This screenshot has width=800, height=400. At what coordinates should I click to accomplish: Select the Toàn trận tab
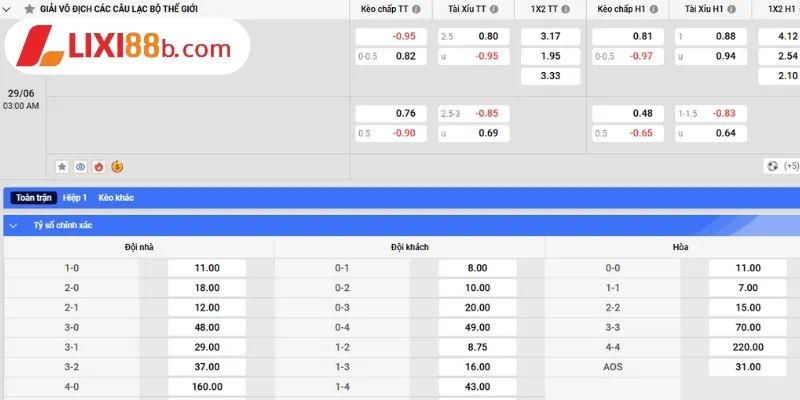click(x=33, y=198)
